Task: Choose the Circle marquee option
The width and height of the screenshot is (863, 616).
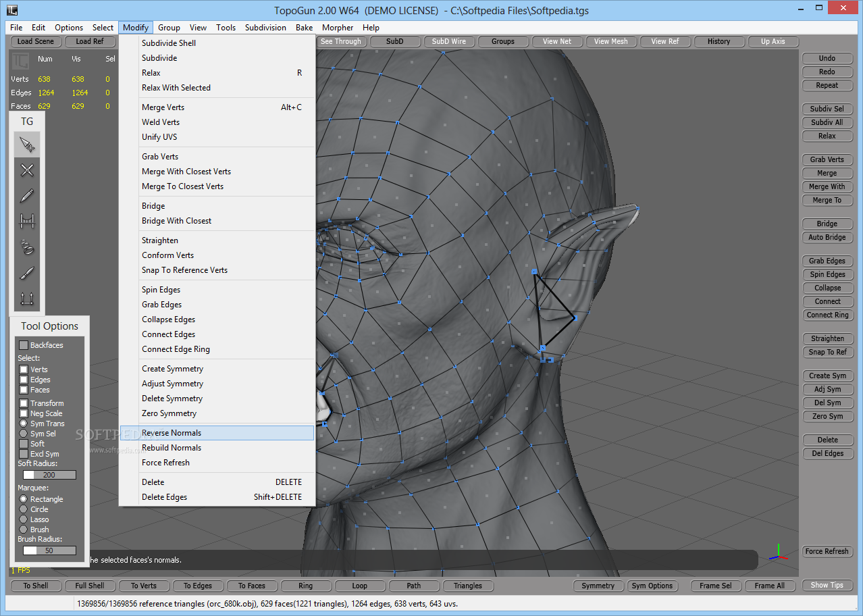Action: 24,509
